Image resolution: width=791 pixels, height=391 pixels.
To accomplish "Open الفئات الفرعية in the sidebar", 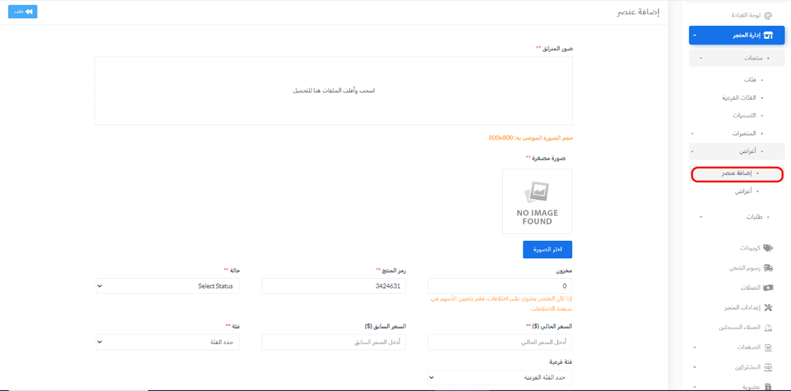I will click(x=739, y=98).
